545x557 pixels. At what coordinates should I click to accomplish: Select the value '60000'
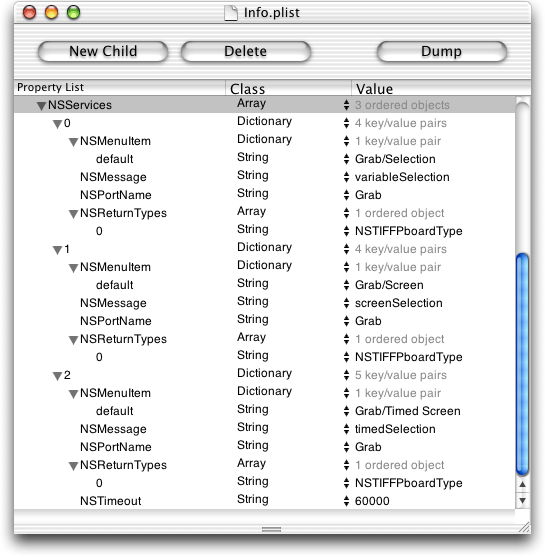(x=372, y=501)
